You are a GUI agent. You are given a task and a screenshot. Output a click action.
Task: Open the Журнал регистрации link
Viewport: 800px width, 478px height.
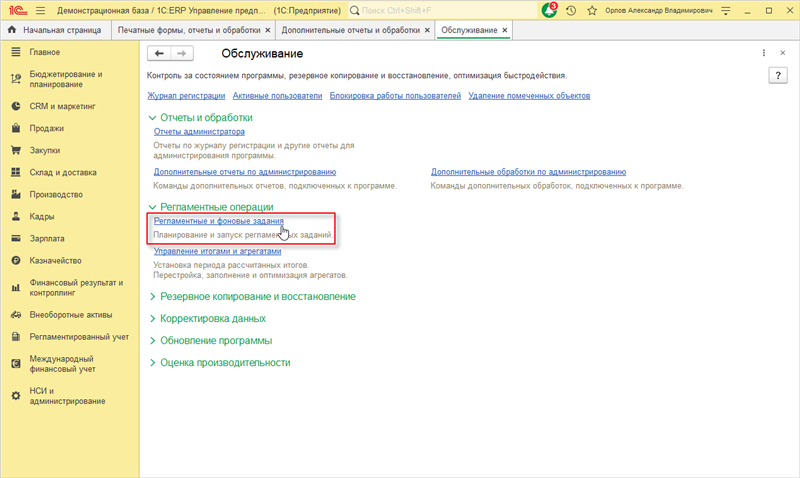(186, 96)
